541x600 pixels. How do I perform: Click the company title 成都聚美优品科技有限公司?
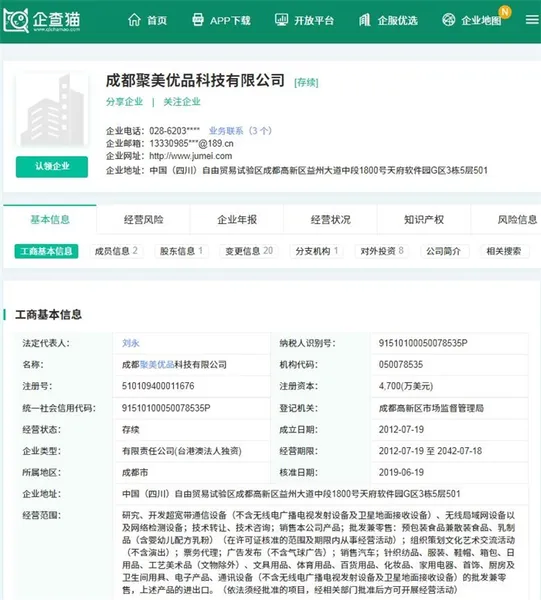pyautogui.click(x=195, y=80)
